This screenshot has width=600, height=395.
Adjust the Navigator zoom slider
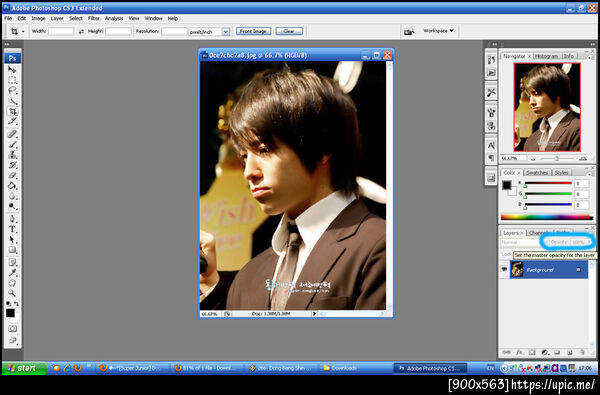point(556,158)
